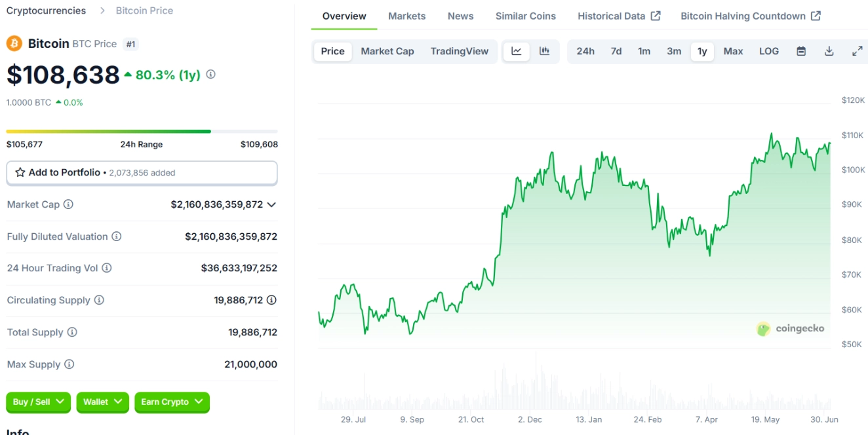Click the 1.0000 BTC text
This screenshot has width=868, height=435.
click(29, 102)
